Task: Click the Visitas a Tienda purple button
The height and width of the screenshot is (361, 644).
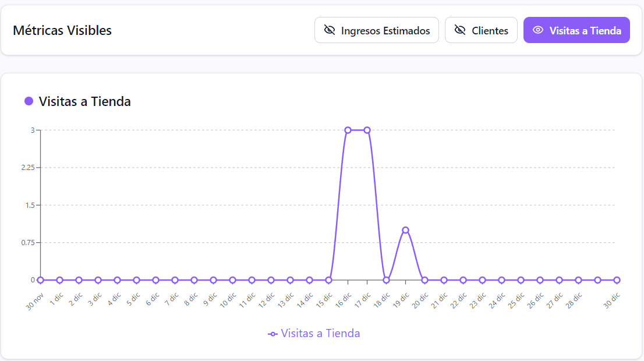Action: tap(576, 29)
